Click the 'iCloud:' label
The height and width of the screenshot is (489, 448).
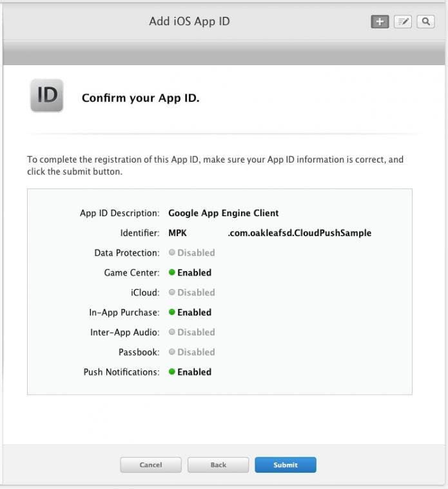click(145, 292)
